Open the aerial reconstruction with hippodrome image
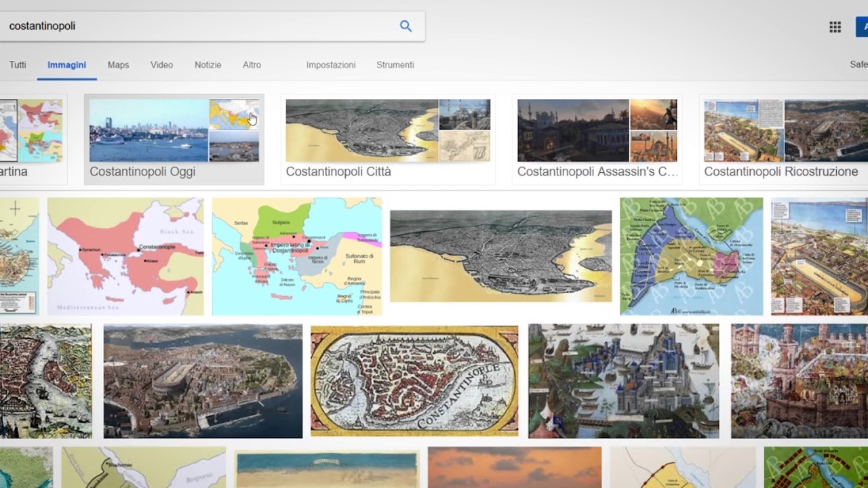Viewport: 868px width, 488px height. coord(203,381)
